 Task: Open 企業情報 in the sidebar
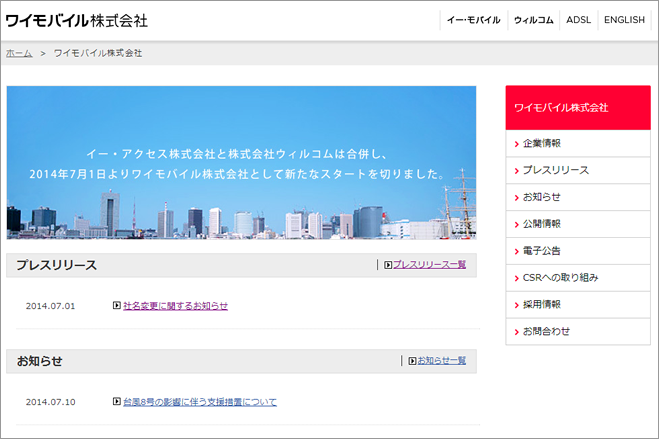click(578, 143)
